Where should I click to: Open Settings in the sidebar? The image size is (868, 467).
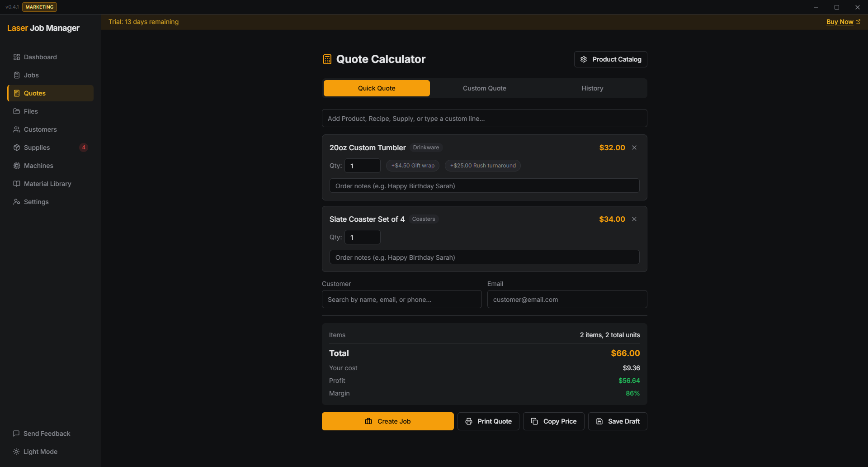(x=36, y=202)
